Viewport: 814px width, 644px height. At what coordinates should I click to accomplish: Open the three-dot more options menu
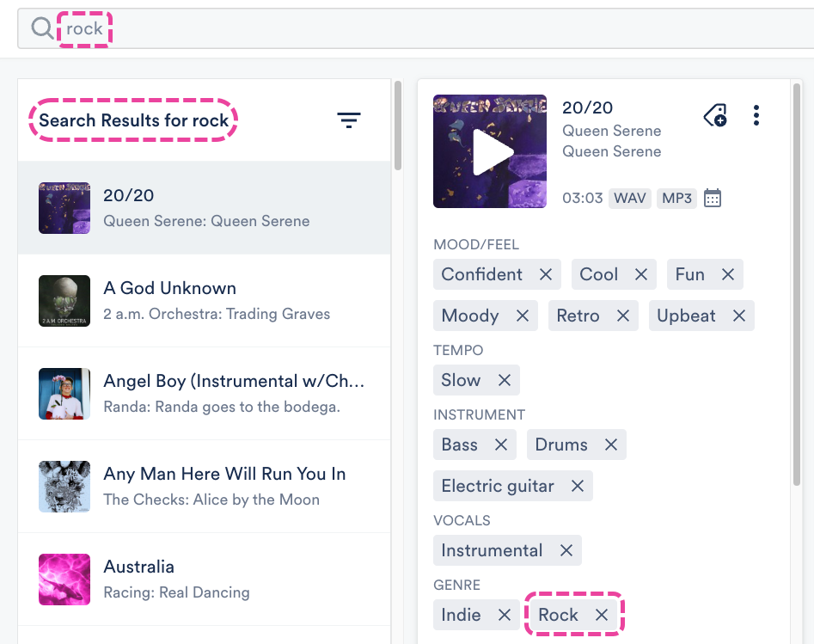(756, 114)
